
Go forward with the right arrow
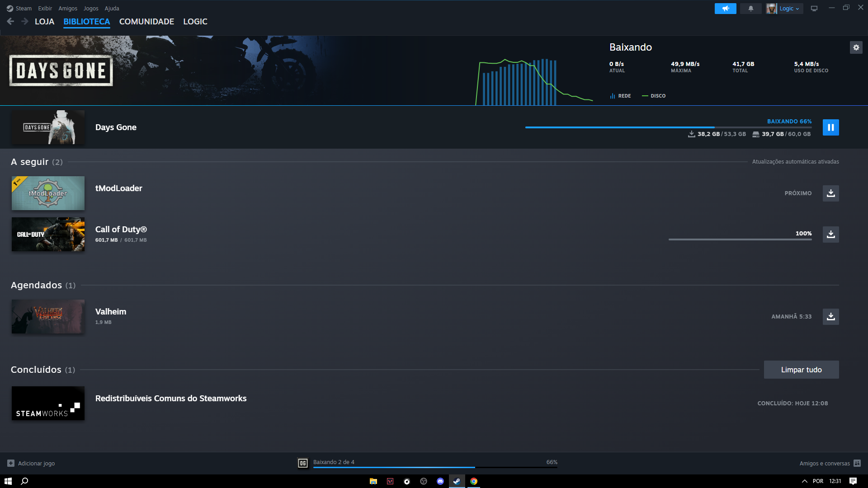coord(25,21)
